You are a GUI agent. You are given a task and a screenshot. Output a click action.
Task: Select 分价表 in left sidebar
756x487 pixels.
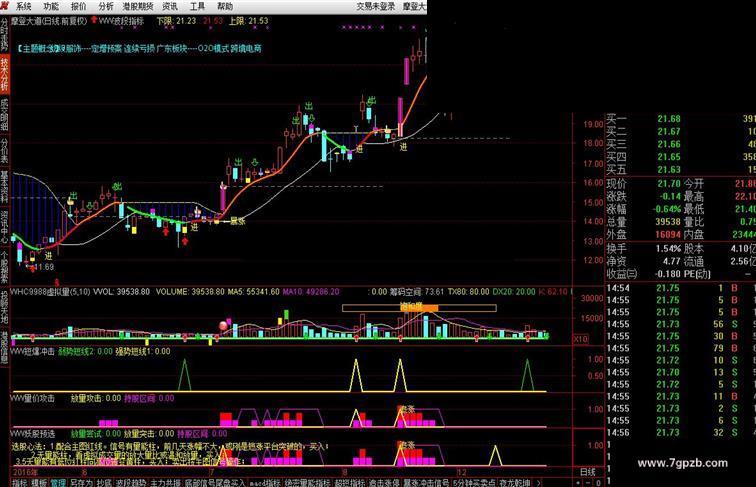[4, 150]
